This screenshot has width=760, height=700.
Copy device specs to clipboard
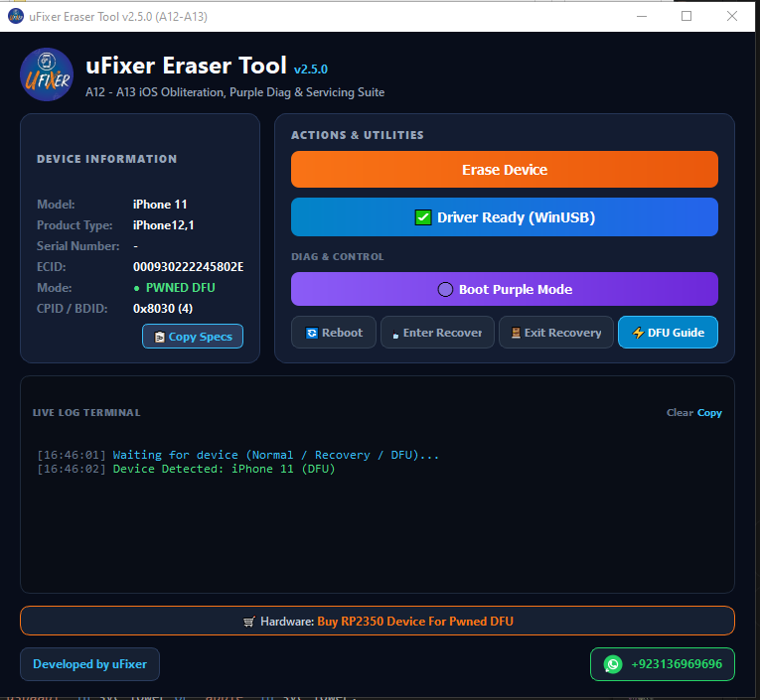(193, 337)
